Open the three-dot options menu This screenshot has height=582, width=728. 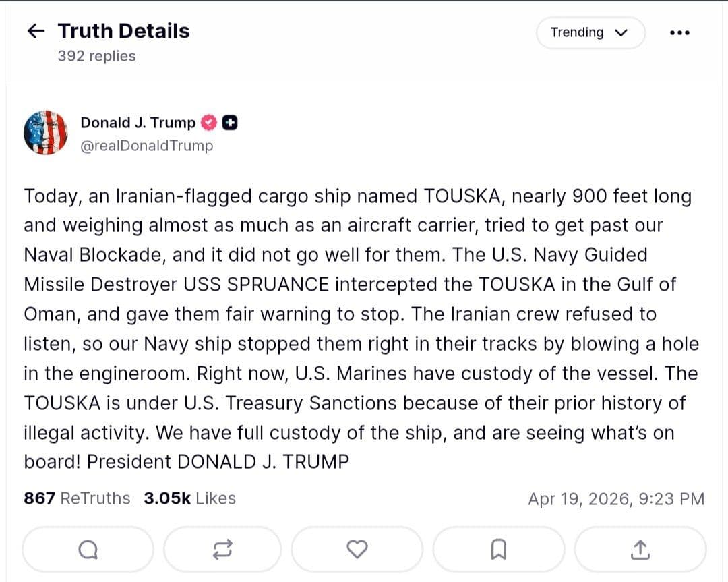tap(680, 32)
